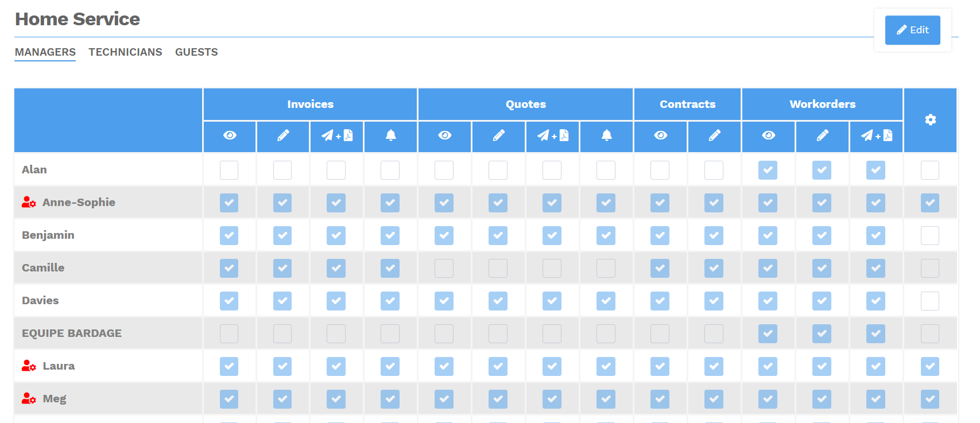Open the Guests tab
The height and width of the screenshot is (423, 980).
[x=196, y=52]
